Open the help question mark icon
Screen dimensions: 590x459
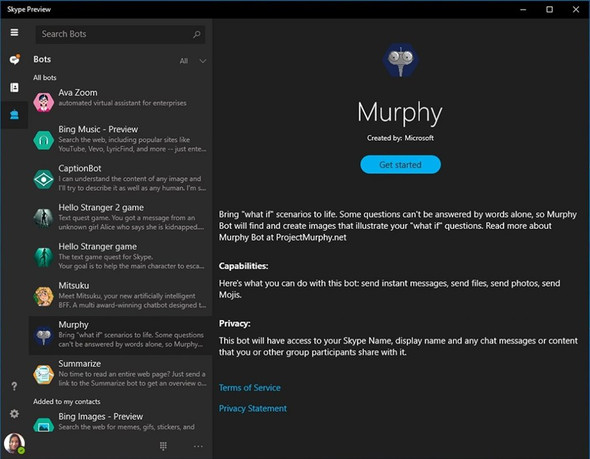point(14,386)
